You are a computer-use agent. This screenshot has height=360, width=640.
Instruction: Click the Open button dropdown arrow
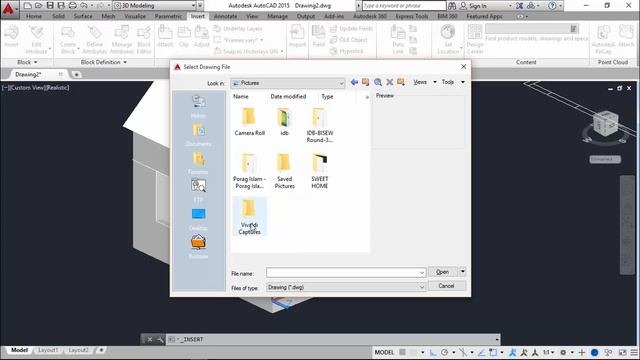pos(462,271)
